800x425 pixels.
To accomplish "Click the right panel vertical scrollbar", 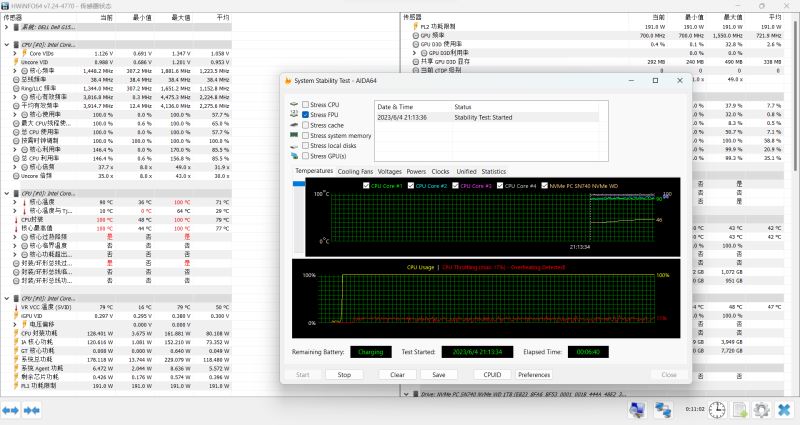I will coord(795,94).
